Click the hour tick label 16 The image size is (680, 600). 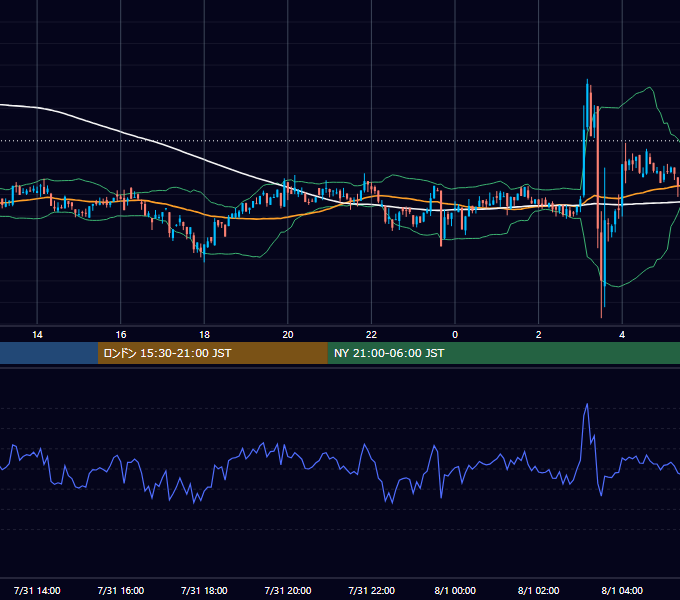pyautogui.click(x=121, y=335)
